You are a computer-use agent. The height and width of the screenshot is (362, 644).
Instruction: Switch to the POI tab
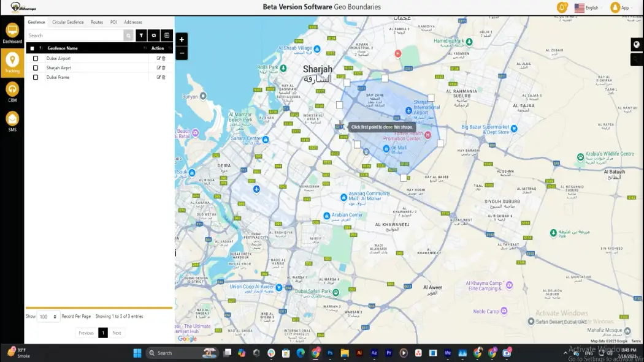tap(113, 22)
